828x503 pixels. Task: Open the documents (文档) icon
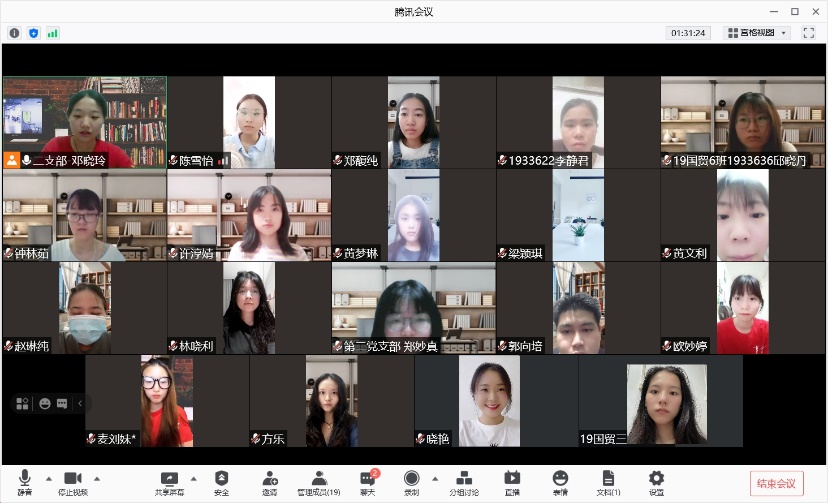coord(608,481)
